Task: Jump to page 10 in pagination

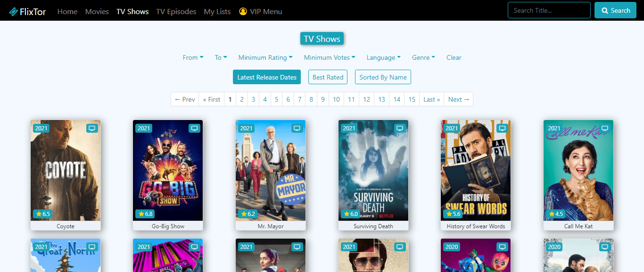Action: pos(336,99)
